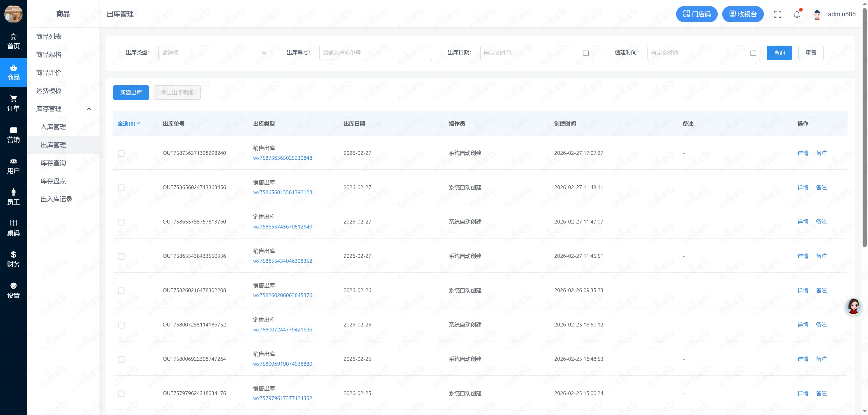This screenshot has width=868, height=415.
Task: Check the row OUT758736371308298240 checkbox
Action: pos(121,154)
